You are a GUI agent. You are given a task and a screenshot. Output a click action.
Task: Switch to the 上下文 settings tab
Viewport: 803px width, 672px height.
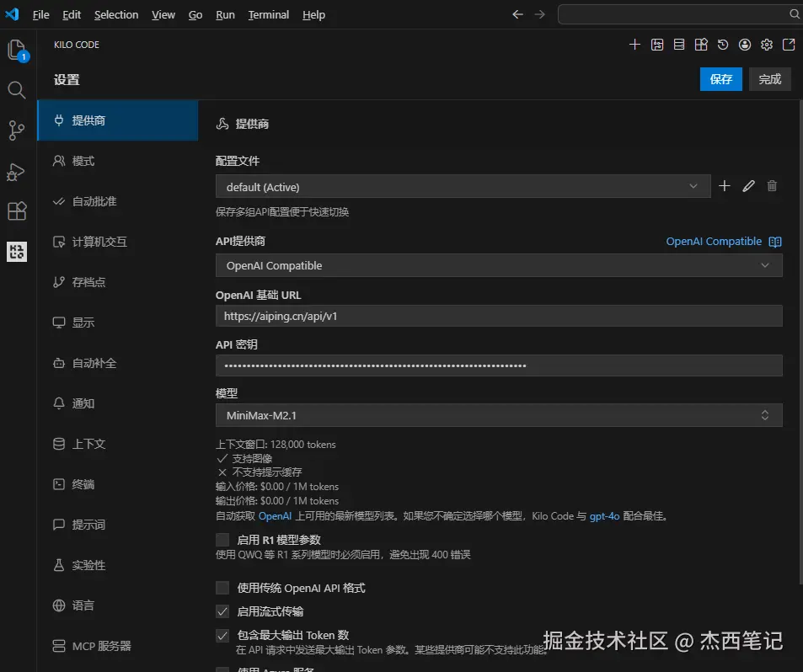118,444
